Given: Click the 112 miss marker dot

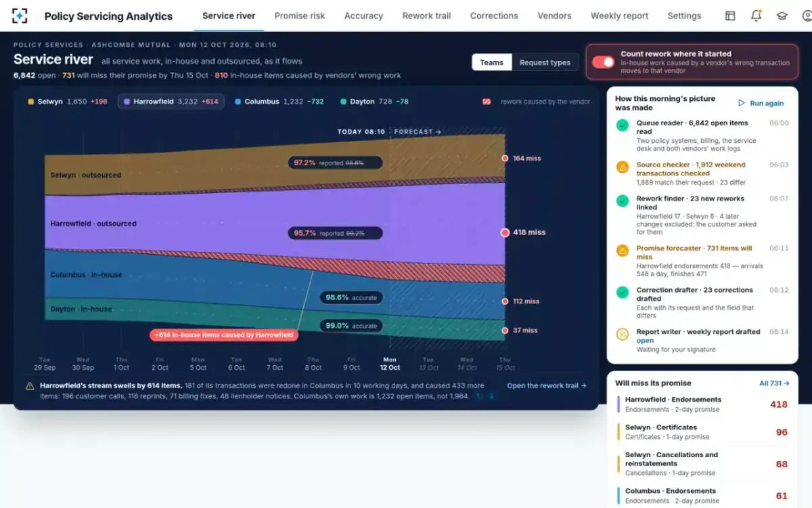Looking at the screenshot, I should pyautogui.click(x=505, y=301).
